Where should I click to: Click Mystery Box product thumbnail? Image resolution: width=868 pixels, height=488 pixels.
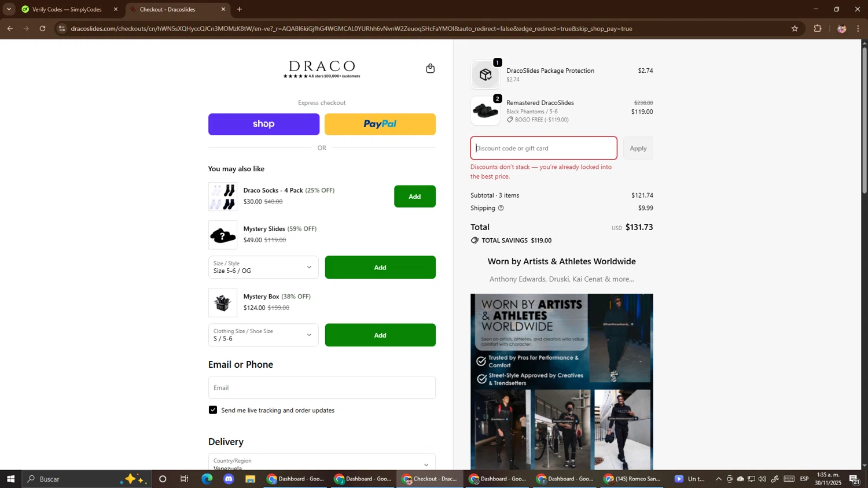[223, 303]
